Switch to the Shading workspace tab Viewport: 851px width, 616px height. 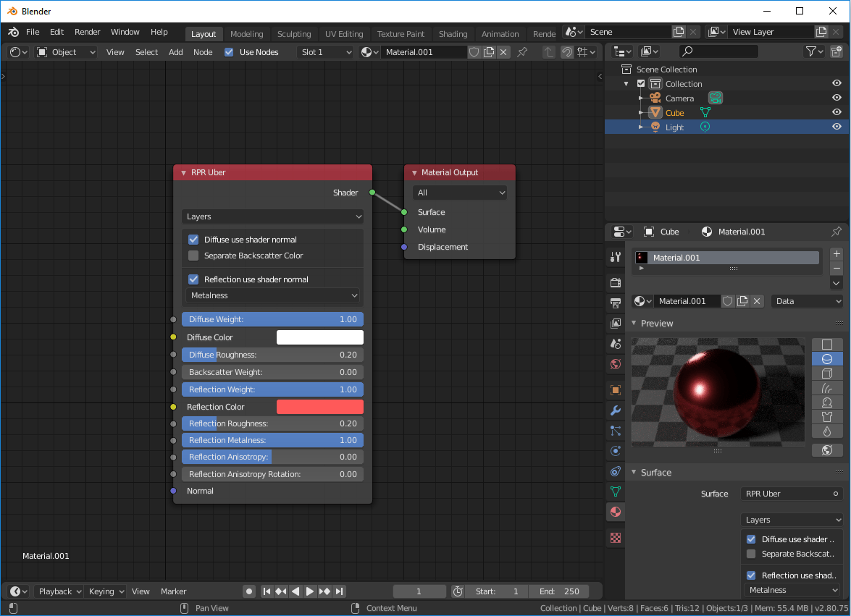pos(453,33)
